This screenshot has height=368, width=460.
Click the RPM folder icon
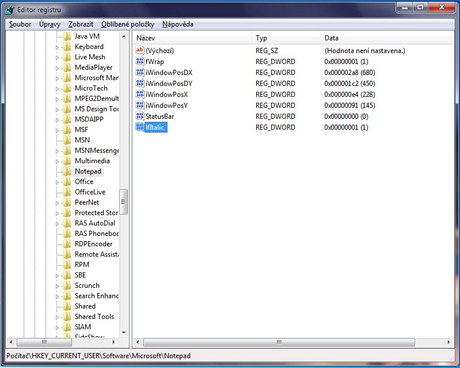click(67, 265)
